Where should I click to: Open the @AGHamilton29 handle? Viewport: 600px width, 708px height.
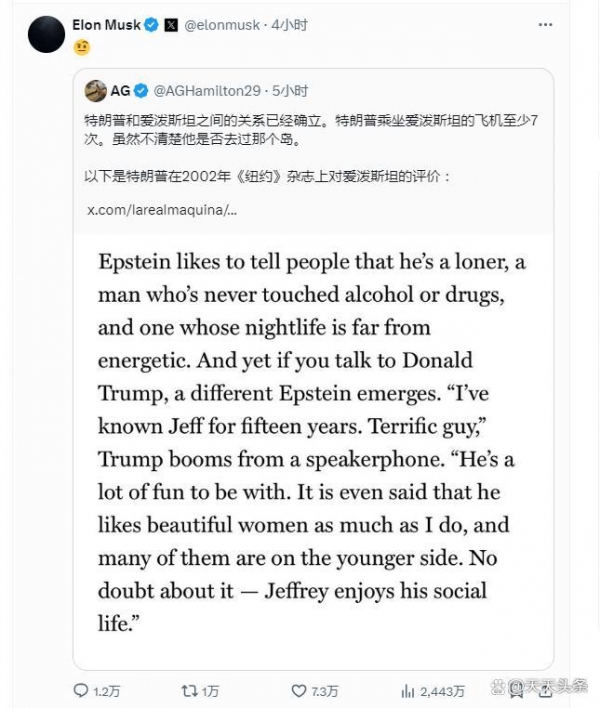pos(207,91)
